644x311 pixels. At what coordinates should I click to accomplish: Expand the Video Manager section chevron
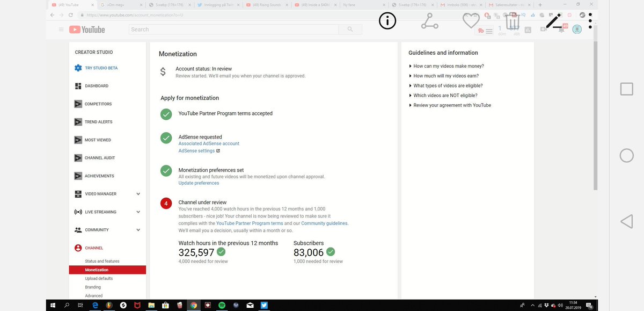pos(138,194)
